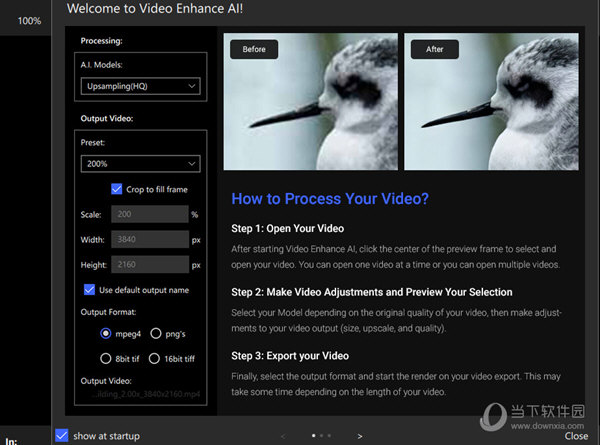Image resolution: width=600 pixels, height=445 pixels.
Task: Go to the previous welcome page arrow
Action: (x=283, y=436)
